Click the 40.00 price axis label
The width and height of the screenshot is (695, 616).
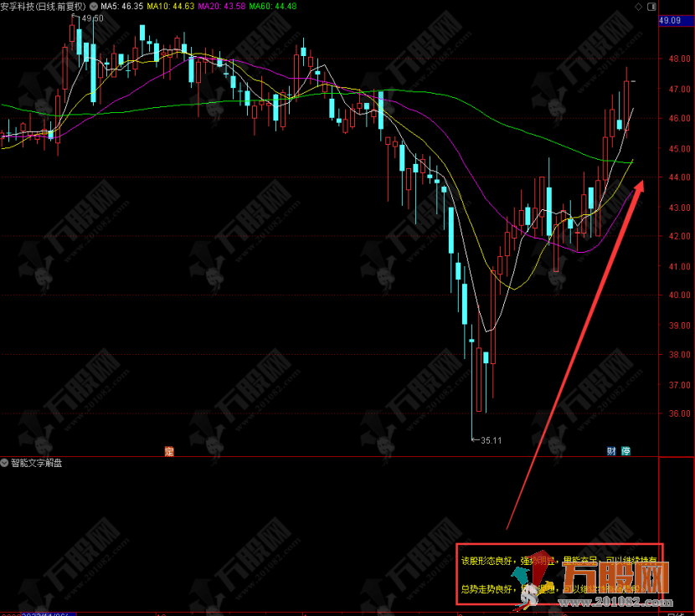click(x=680, y=295)
